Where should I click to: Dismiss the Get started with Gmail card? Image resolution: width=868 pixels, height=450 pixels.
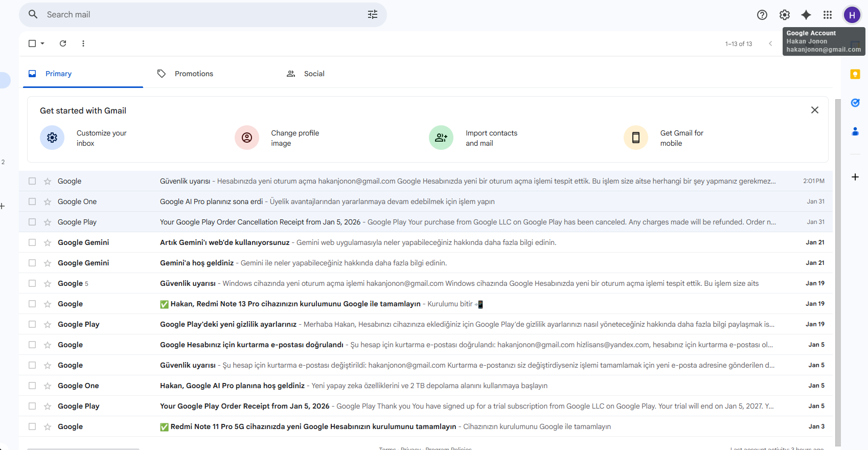[815, 110]
